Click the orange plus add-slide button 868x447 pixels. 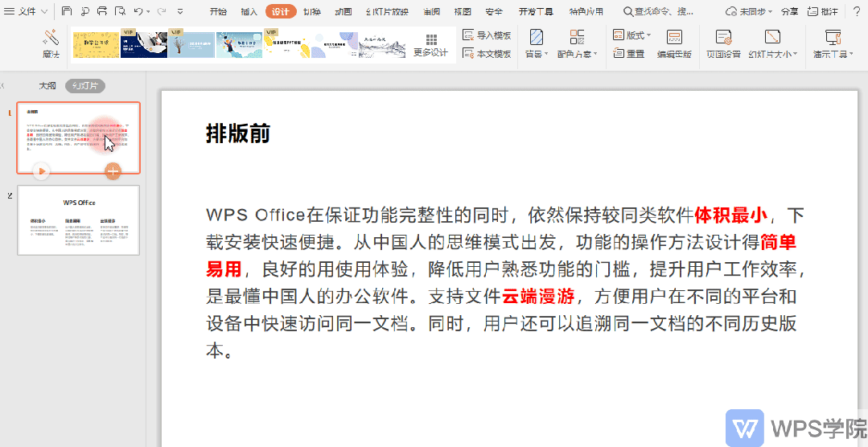click(113, 171)
